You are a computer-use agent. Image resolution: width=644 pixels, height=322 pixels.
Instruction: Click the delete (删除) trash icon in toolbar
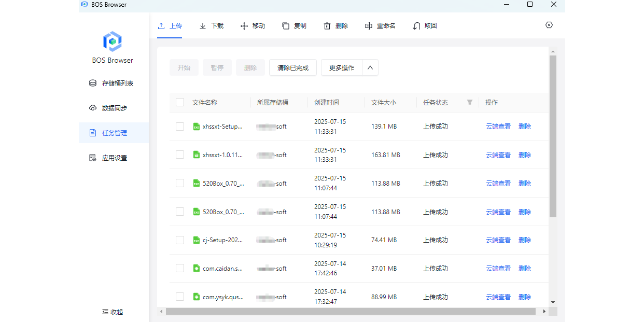point(327,26)
